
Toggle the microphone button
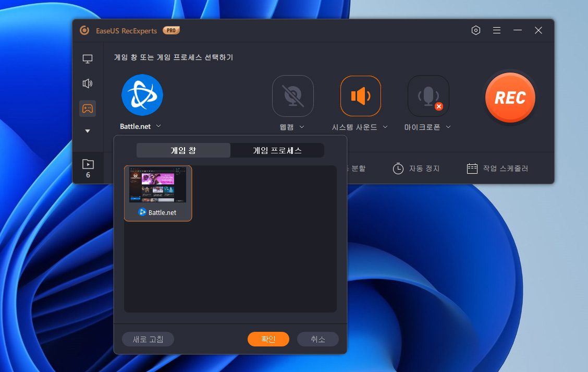coord(428,96)
